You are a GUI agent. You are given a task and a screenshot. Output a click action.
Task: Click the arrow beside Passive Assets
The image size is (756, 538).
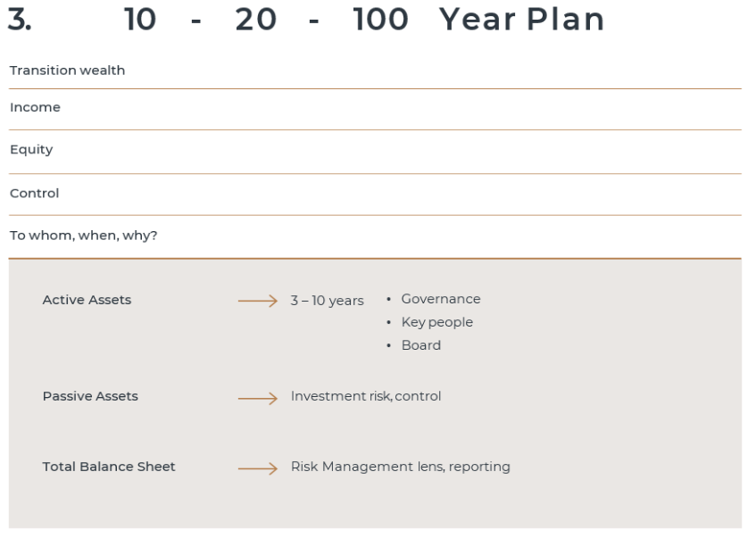(x=257, y=398)
